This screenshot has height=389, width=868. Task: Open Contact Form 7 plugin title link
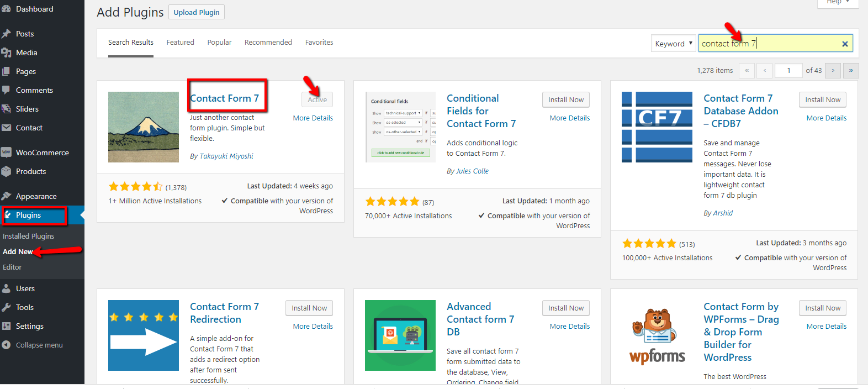pyautogui.click(x=224, y=98)
